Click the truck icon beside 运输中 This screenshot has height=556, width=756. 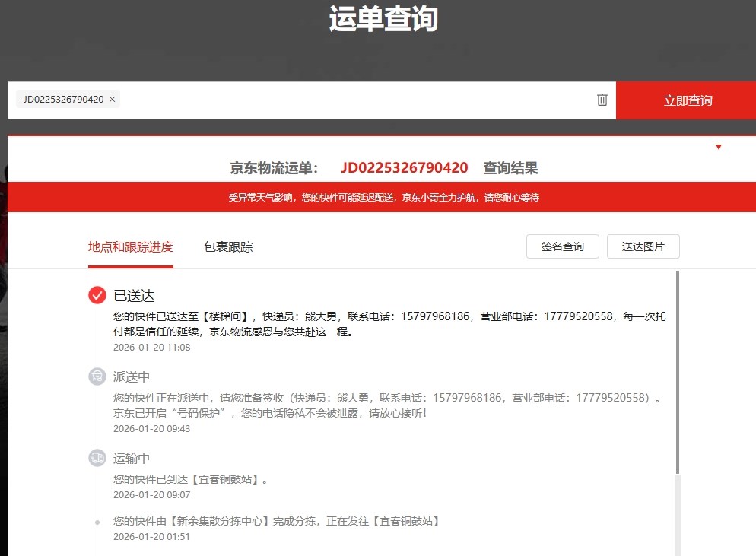97,458
